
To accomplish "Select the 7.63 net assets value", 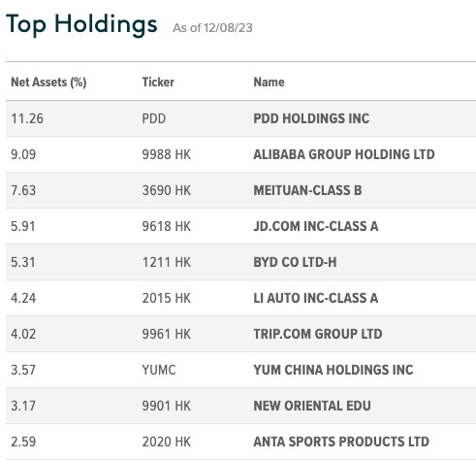I will tap(23, 190).
